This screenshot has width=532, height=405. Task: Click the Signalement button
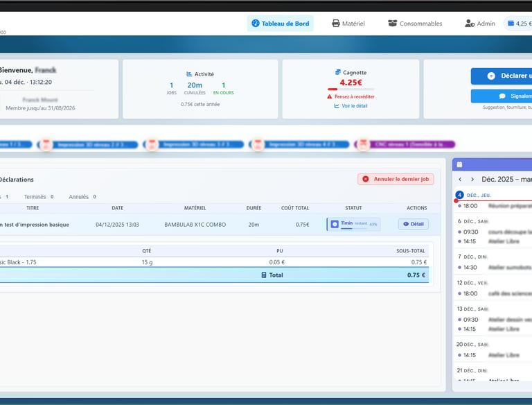pos(502,96)
